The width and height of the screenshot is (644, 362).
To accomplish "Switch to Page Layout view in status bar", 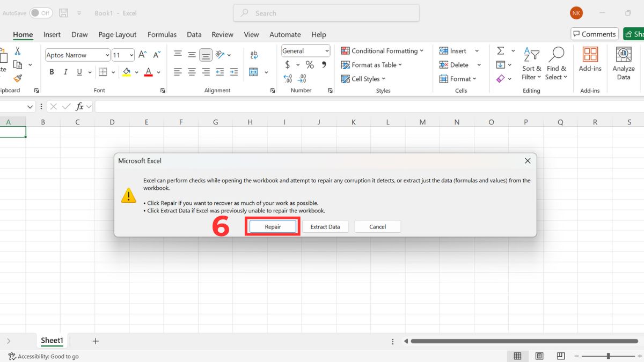I will tap(539, 356).
